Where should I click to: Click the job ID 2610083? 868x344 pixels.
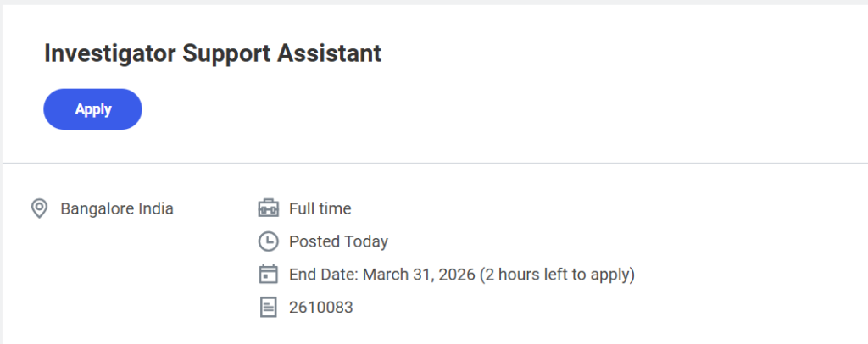[x=320, y=308]
